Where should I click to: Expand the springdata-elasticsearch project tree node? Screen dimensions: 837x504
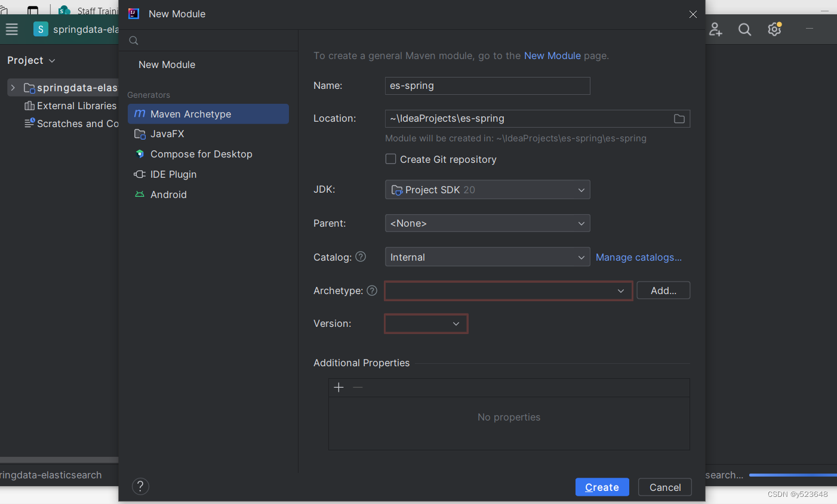(13, 87)
